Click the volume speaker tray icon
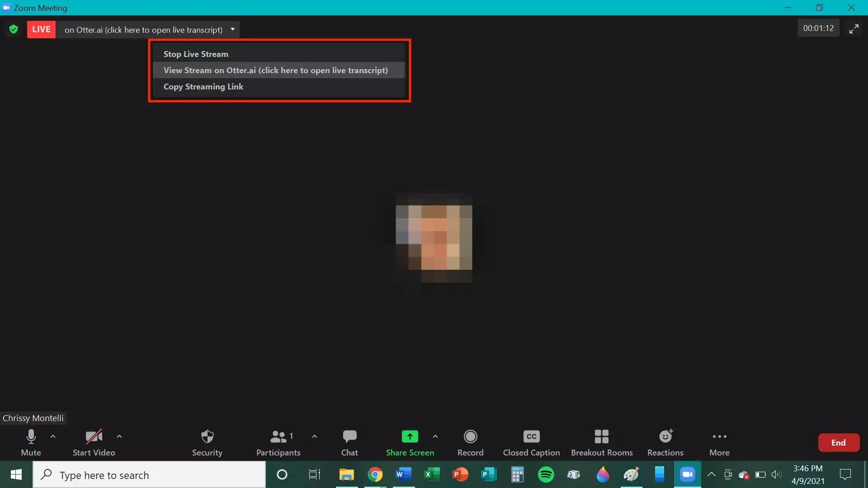This screenshot has width=868, height=488. (776, 474)
